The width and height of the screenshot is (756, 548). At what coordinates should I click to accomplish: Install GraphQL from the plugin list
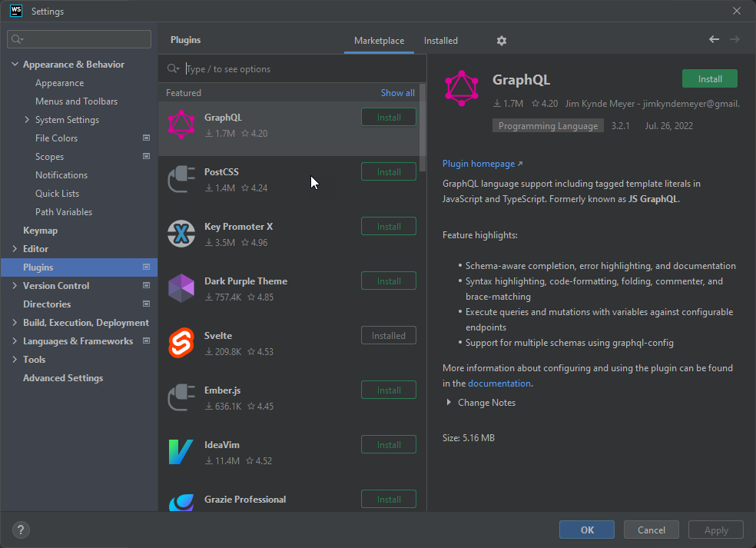click(389, 118)
